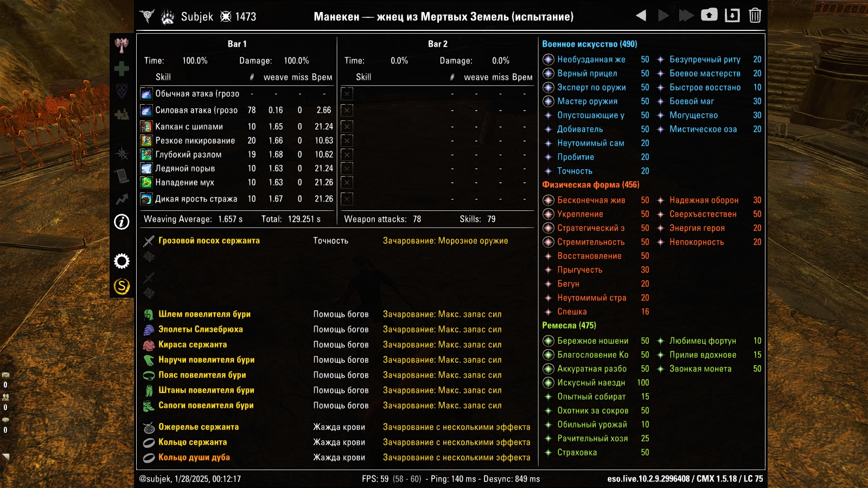This screenshot has width=868, height=488.
Task: Click the Кольцо души дуба ring icon
Action: point(149,458)
